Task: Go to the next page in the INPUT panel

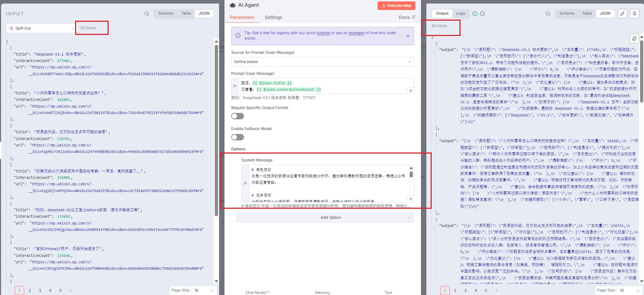Action: pyautogui.click(x=71, y=290)
